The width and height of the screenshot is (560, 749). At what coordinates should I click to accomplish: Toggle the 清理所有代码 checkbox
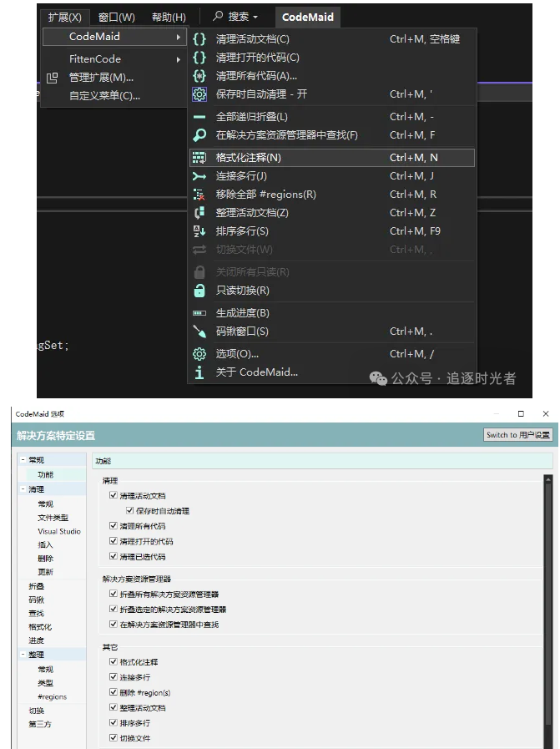click(114, 526)
